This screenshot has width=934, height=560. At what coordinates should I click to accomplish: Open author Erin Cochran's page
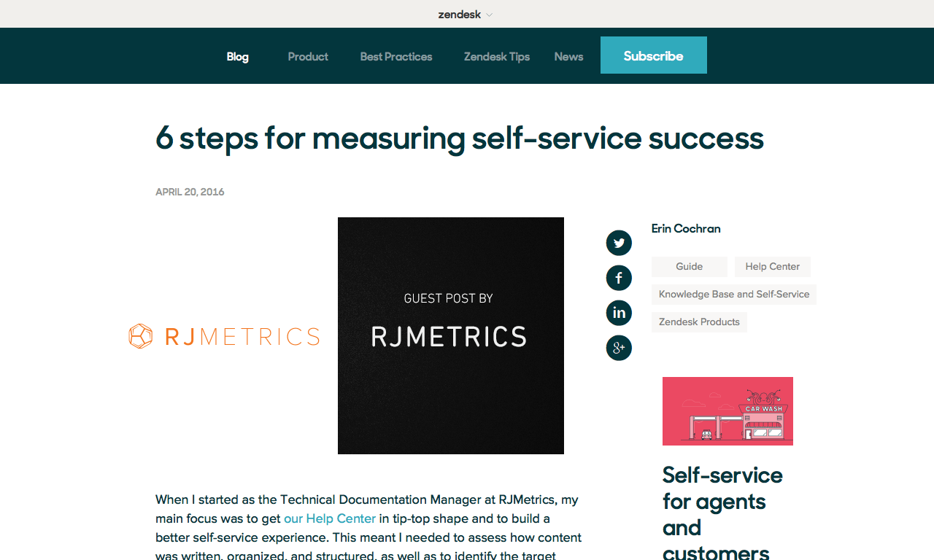pyautogui.click(x=686, y=228)
